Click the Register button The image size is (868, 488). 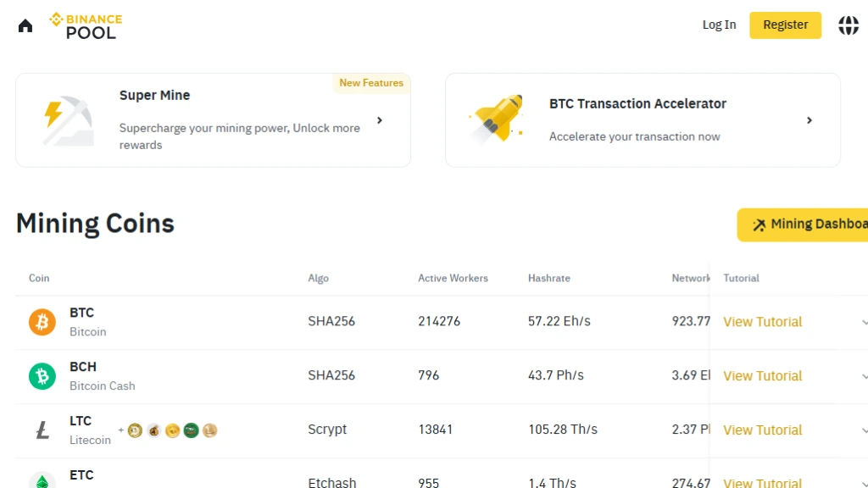(785, 25)
